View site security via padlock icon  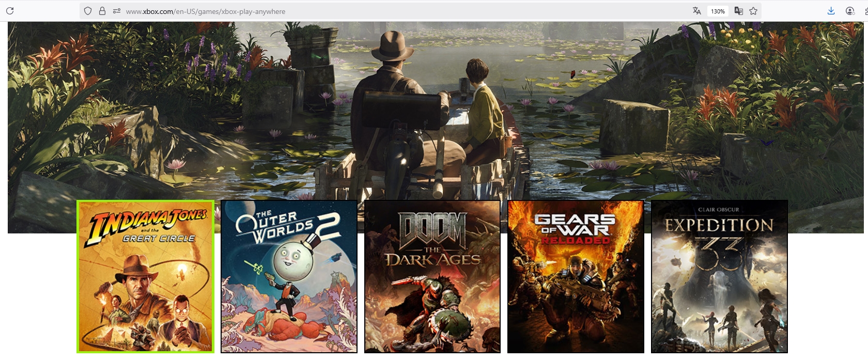102,11
